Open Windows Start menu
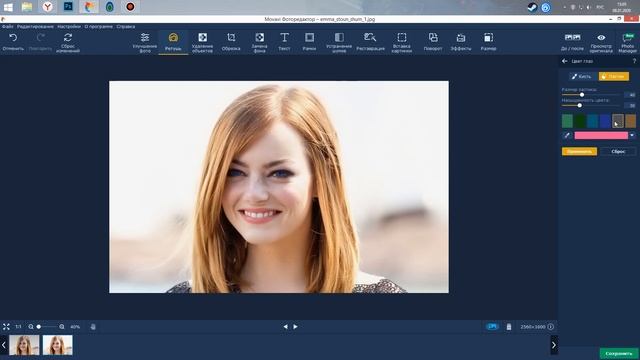 coord(8,7)
